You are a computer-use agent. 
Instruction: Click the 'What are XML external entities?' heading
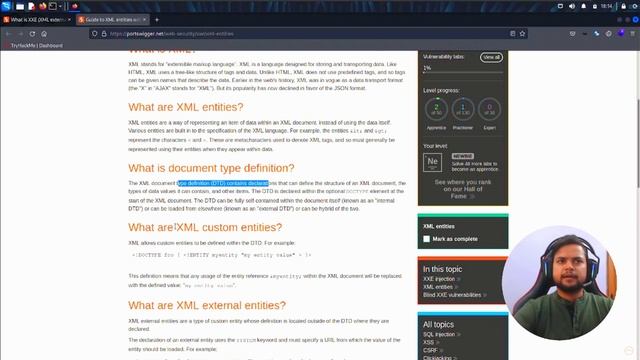click(207, 305)
